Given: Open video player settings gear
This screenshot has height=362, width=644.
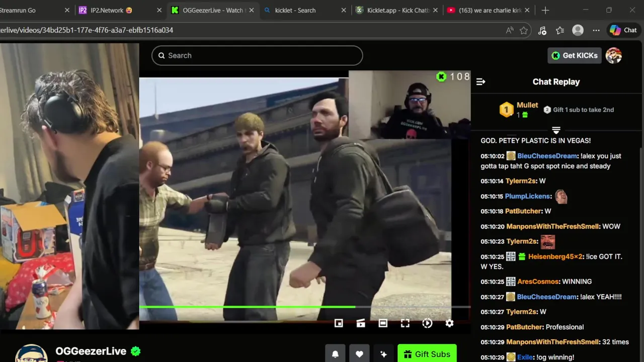Looking at the screenshot, I should point(449,323).
